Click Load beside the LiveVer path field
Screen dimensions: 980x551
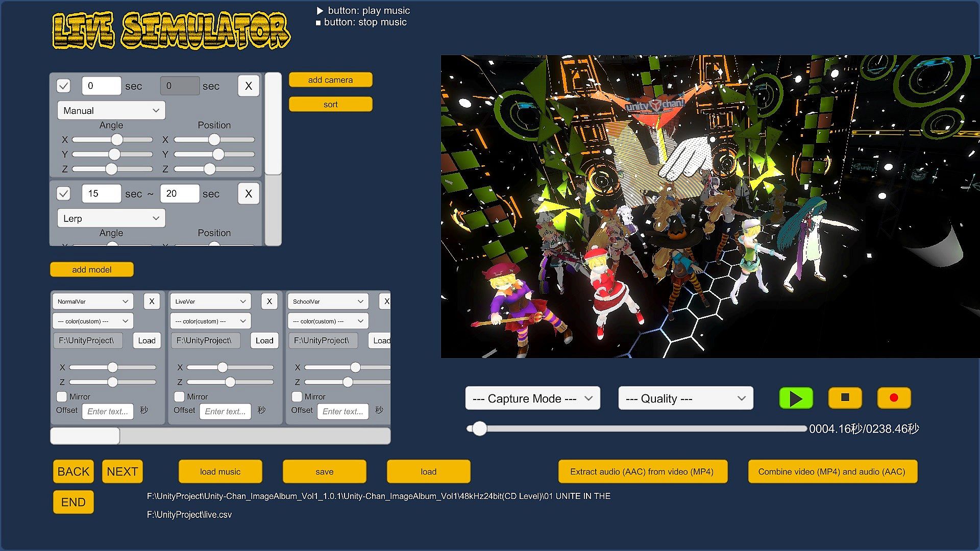tap(264, 340)
